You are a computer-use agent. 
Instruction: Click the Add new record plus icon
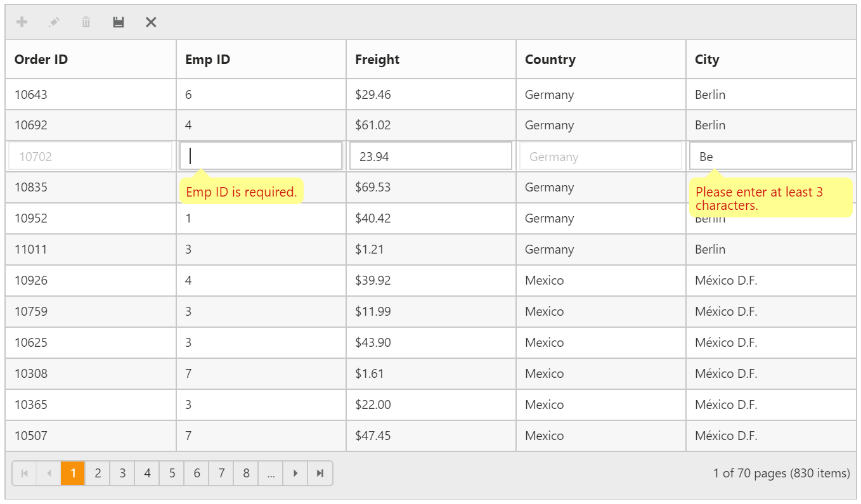point(22,22)
